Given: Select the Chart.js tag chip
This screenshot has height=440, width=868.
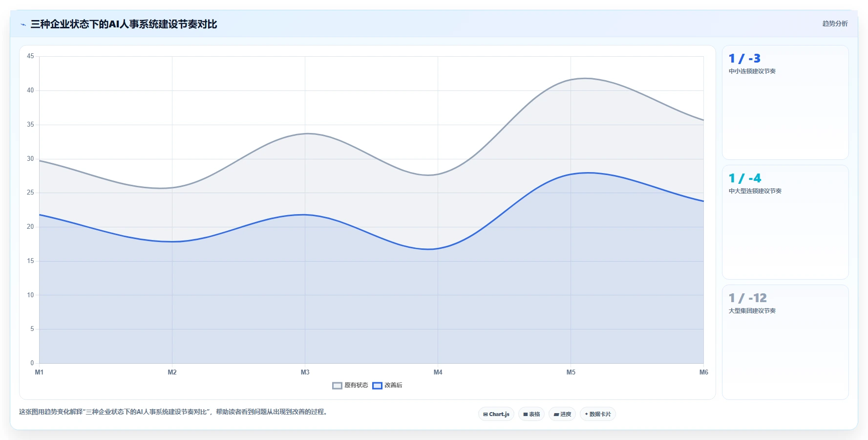Looking at the screenshot, I should 496,414.
